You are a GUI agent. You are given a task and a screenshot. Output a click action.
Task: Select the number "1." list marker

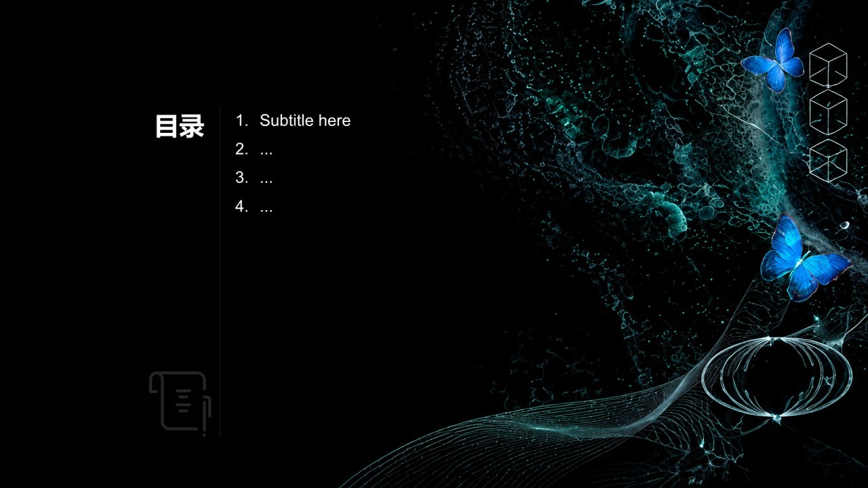242,121
